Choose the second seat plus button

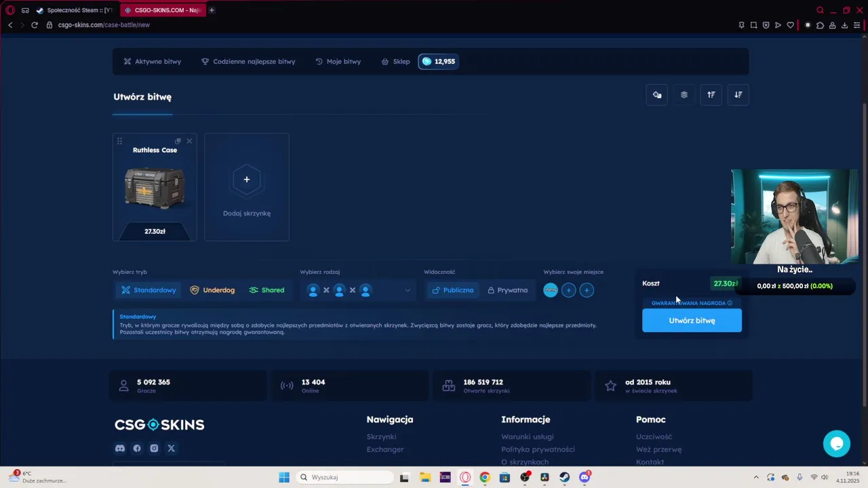[x=569, y=290]
